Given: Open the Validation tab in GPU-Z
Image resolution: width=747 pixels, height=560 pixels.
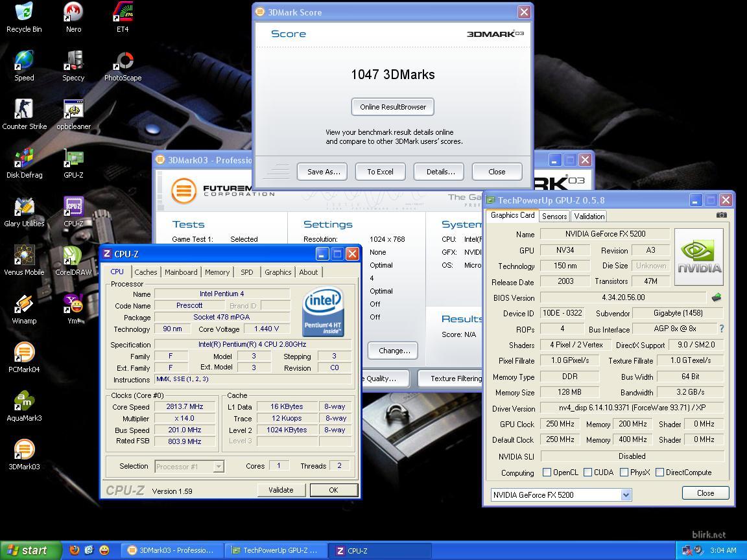Looking at the screenshot, I should [589, 216].
